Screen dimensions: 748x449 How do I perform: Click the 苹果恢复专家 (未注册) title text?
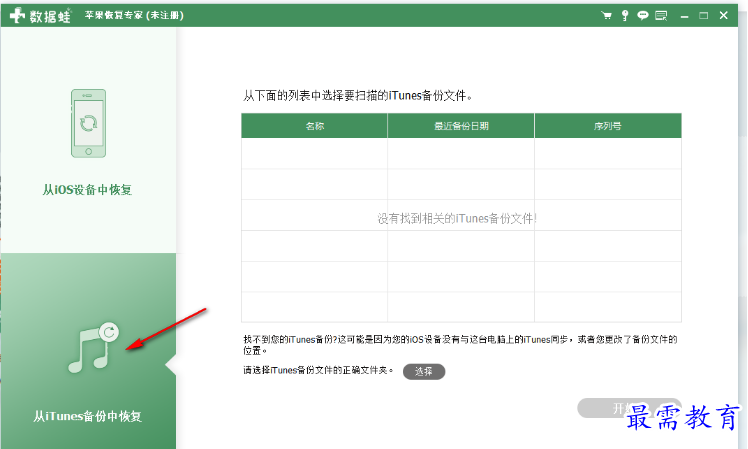coord(134,15)
